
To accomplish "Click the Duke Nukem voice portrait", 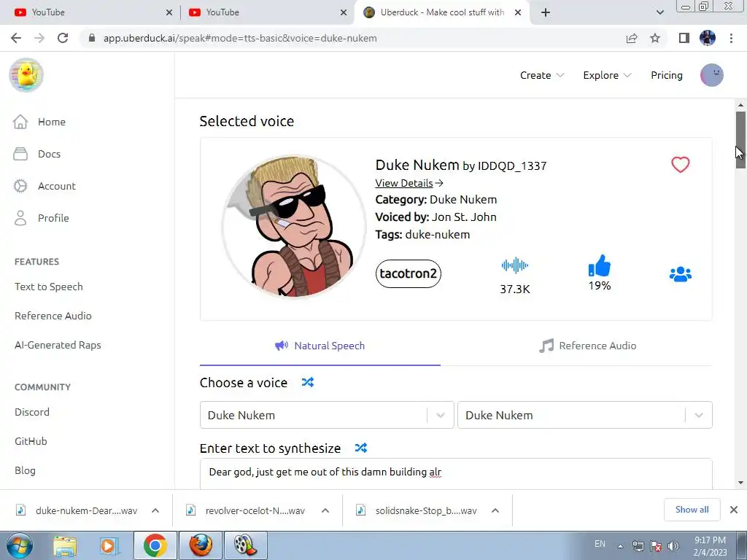I will point(293,226).
